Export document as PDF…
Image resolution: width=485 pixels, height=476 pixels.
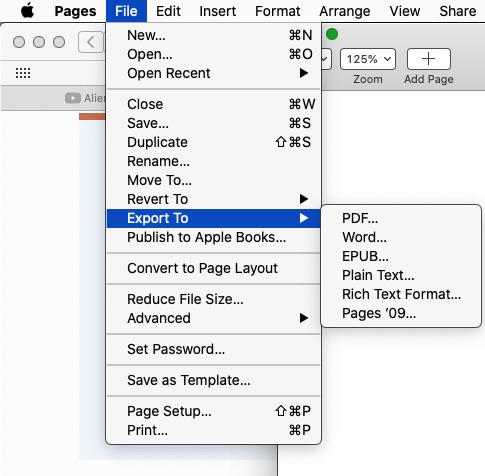coord(401,218)
